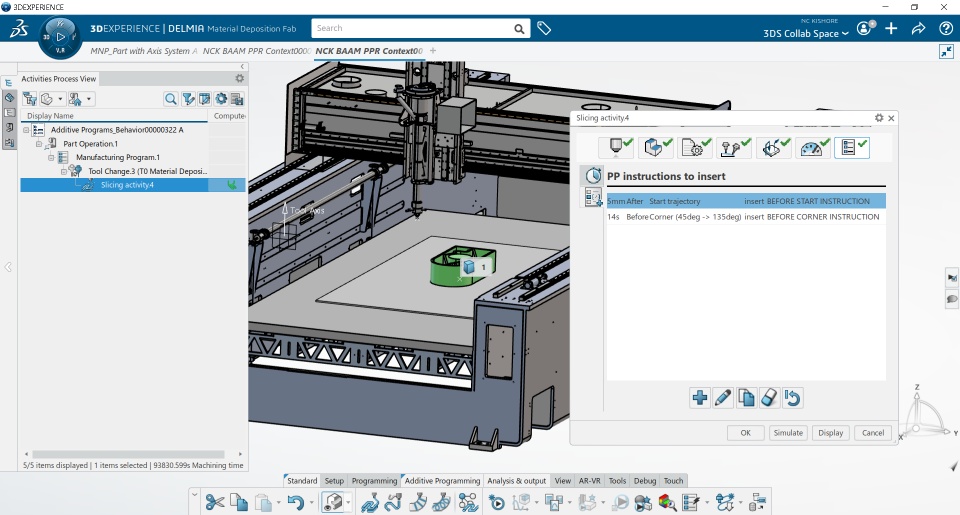Click the horizontal scrollbar in activities panel
This screenshot has width=960, height=515.
coord(129,454)
